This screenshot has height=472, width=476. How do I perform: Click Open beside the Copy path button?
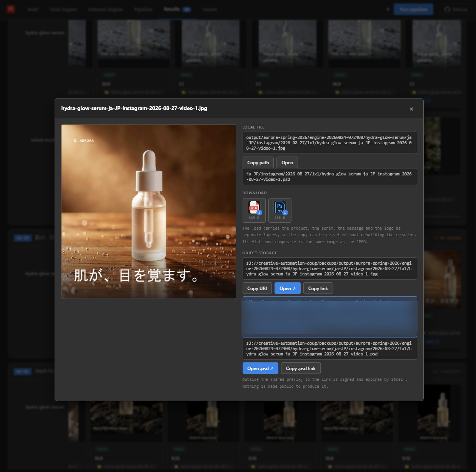pos(287,163)
